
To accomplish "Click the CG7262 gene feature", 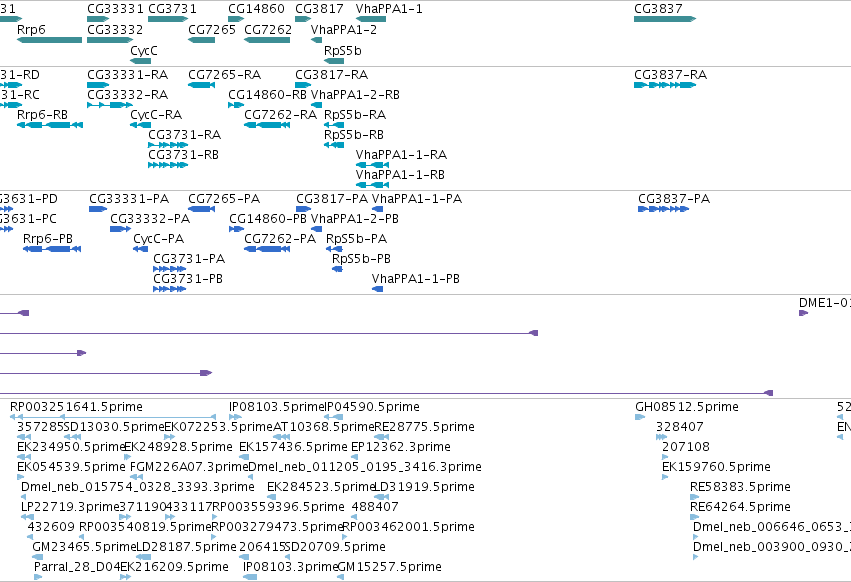I will tap(267, 40).
